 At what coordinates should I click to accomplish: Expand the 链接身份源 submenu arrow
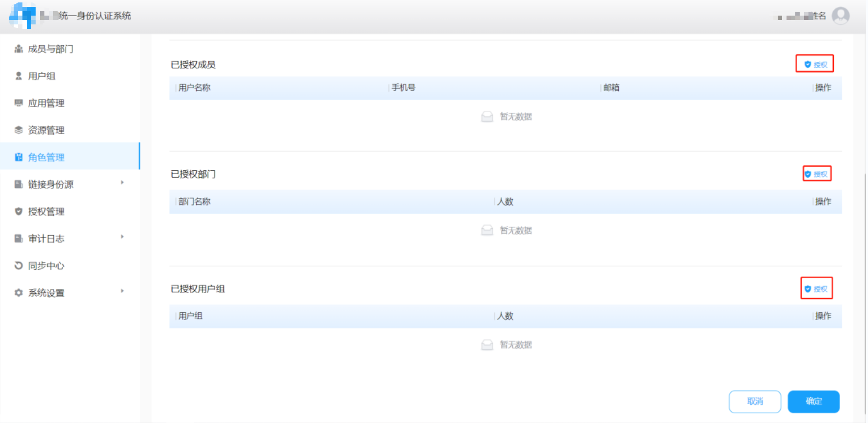coord(122,182)
